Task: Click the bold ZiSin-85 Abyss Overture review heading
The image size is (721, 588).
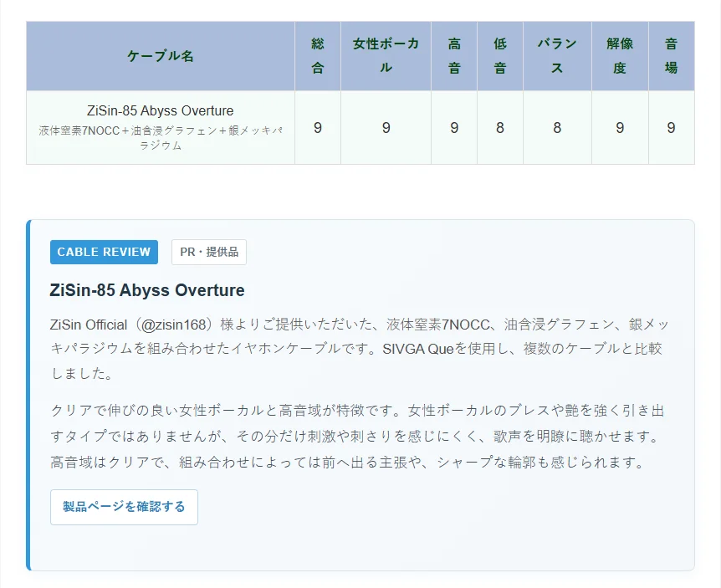Action: pyautogui.click(x=147, y=290)
